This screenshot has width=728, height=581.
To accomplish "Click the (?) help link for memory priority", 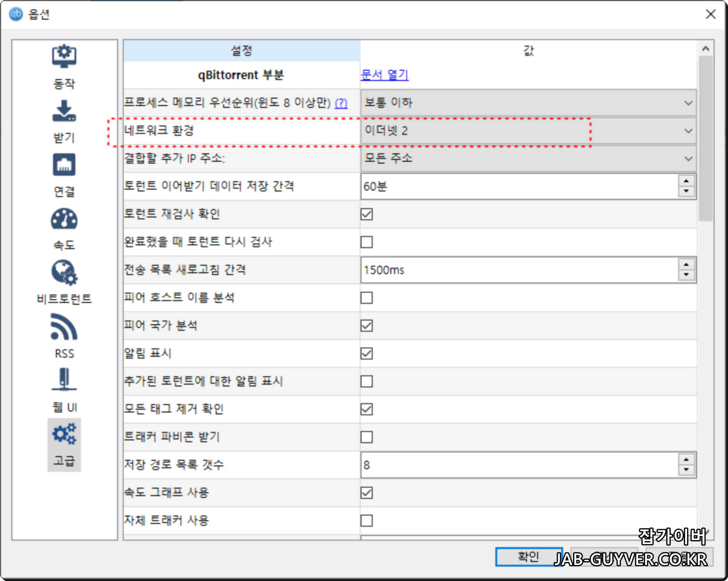I will tap(341, 103).
